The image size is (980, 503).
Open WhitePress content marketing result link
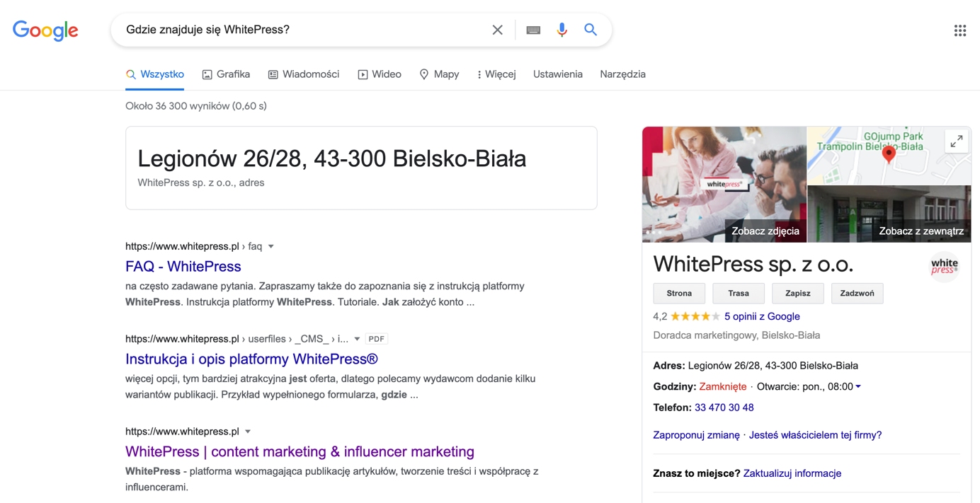point(300,451)
